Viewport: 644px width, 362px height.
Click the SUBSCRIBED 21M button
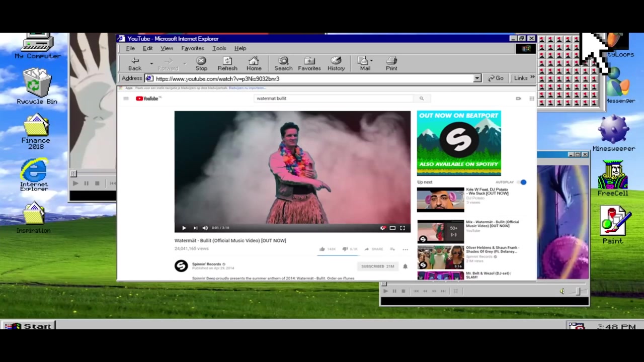(x=377, y=266)
